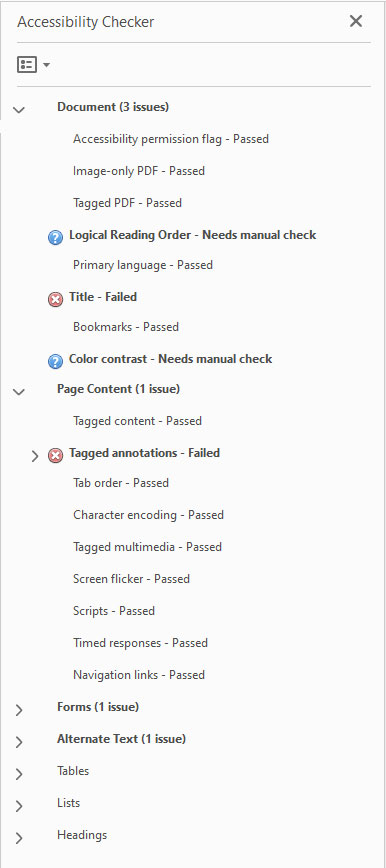386x868 pixels.
Task: Click the Logical Reading Order question icon
Action: pos(55,238)
